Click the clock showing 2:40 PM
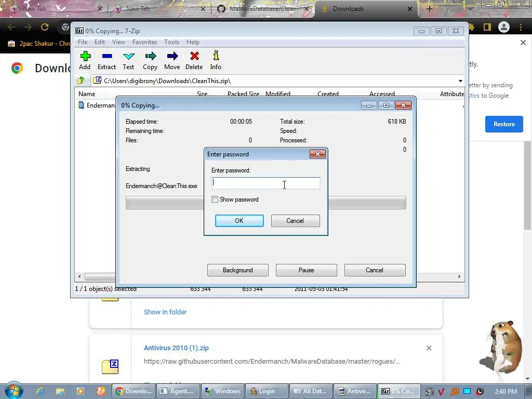 (x=506, y=392)
